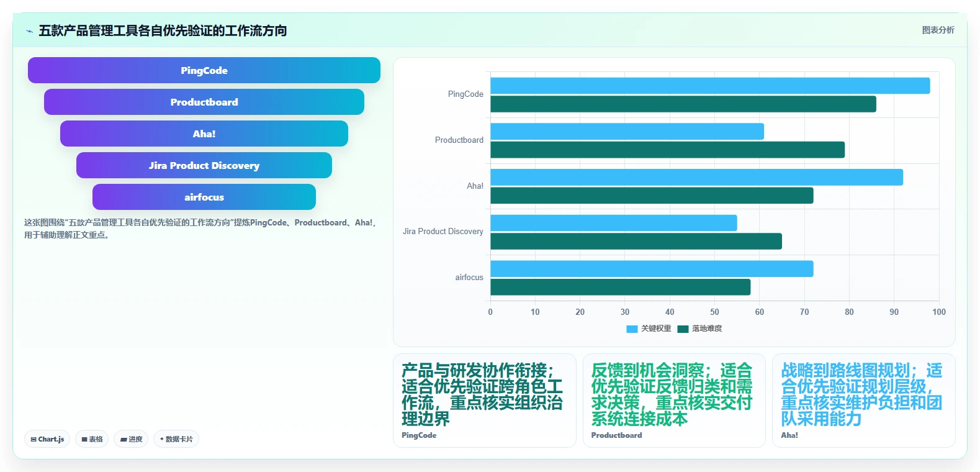Click the blue Productboard chart bar
980x472 pixels.
(x=627, y=131)
